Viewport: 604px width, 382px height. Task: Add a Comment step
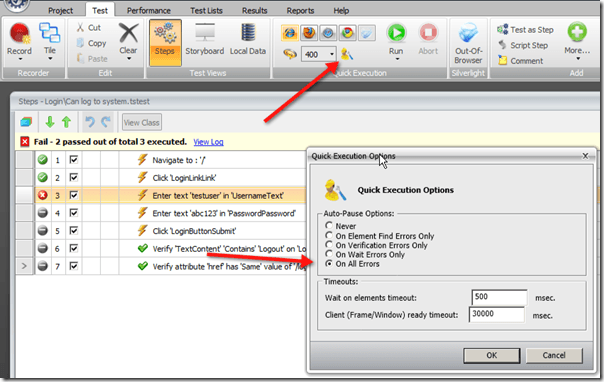coord(520,61)
